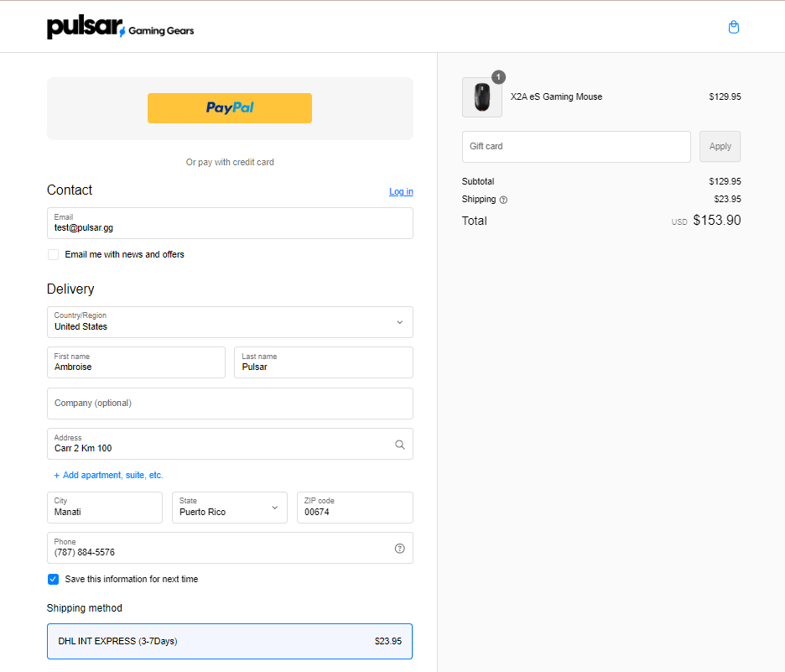785x672 pixels.
Task: Click the X2A eS Gaming Mouse product name
Action: (x=556, y=96)
